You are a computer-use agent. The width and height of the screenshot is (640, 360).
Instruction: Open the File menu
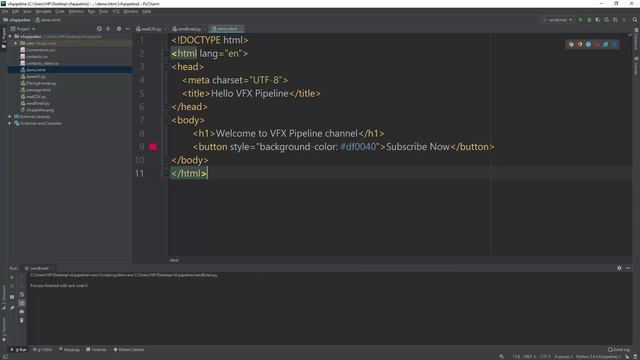[5, 11]
